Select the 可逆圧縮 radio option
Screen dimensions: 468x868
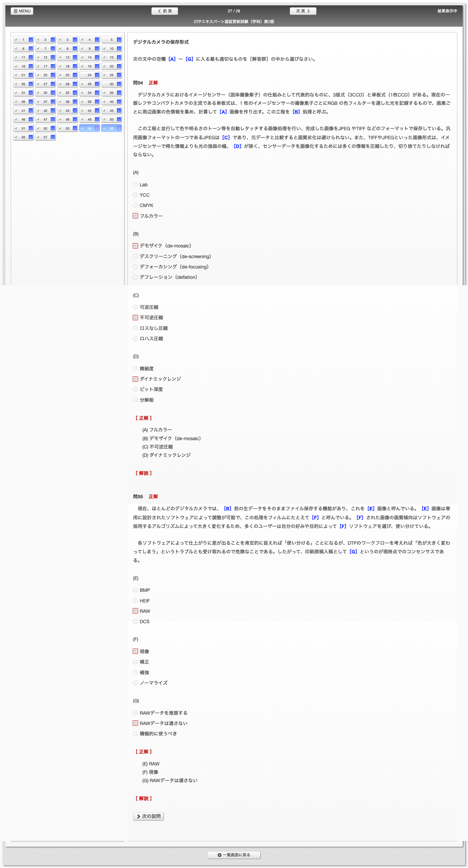135,307
